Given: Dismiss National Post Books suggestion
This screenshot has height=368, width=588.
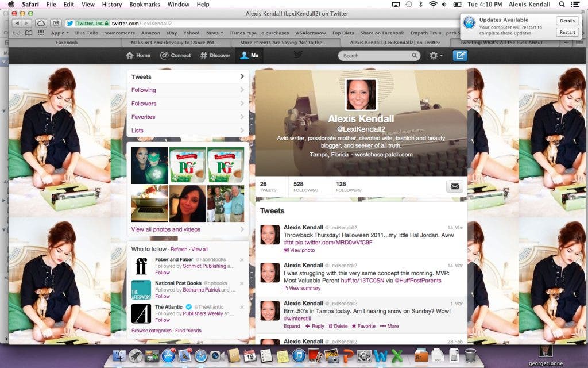Looking at the screenshot, I should click(x=242, y=283).
